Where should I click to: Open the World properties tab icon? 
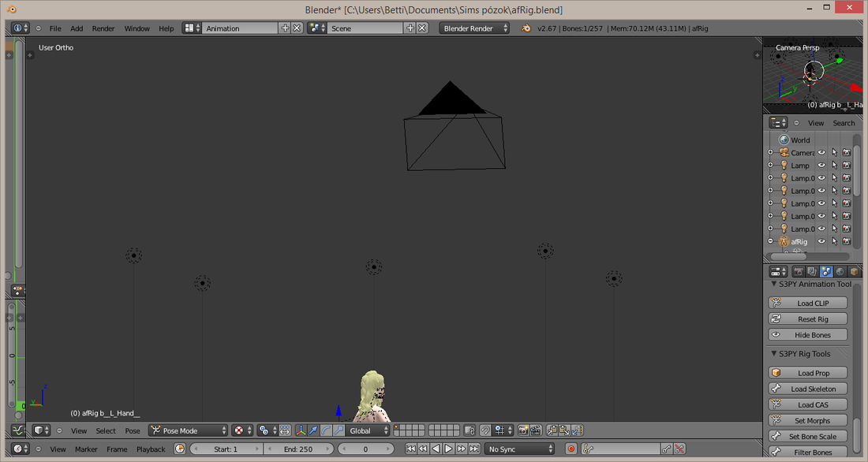(840, 272)
